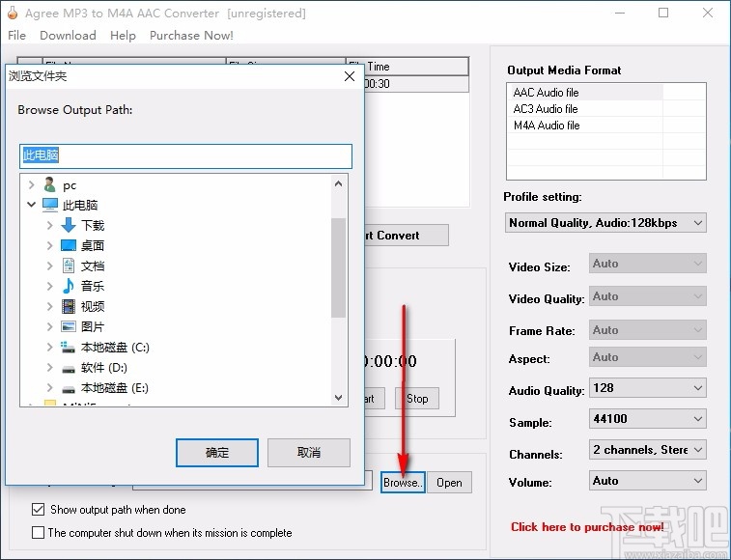Open the Audio Quality 128 dropdown
The image size is (731, 560).
coord(648,388)
